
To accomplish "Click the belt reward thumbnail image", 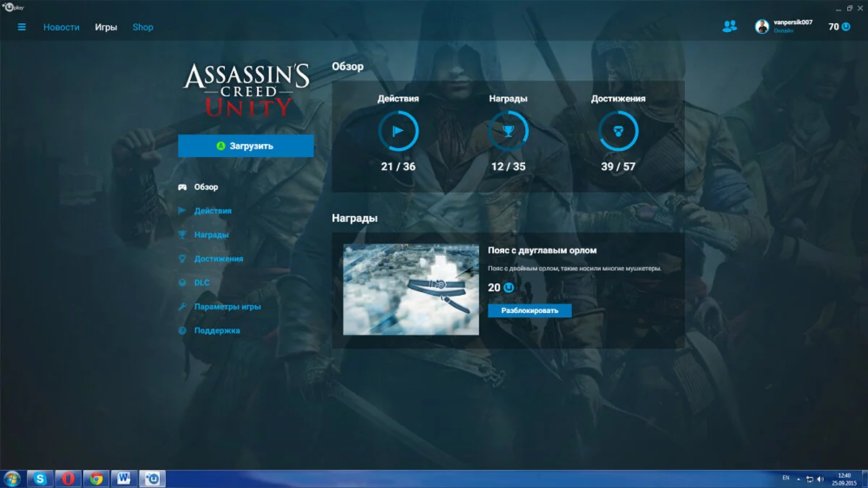I will (x=411, y=289).
